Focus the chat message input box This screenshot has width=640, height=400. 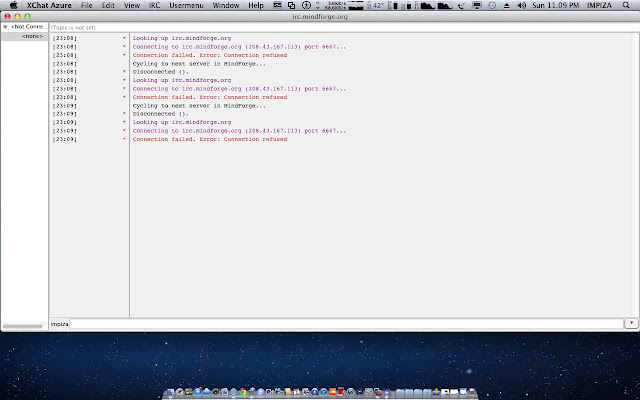pos(347,324)
